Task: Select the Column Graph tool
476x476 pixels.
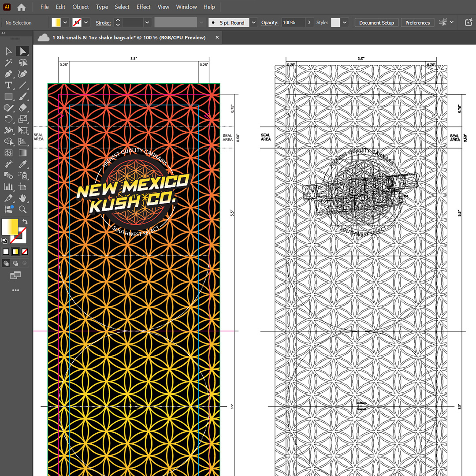Action: coord(8,187)
